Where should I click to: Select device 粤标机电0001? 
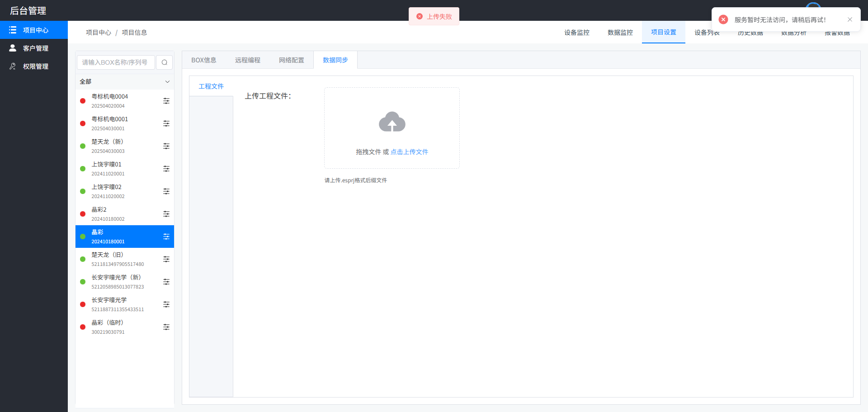pyautogui.click(x=125, y=123)
